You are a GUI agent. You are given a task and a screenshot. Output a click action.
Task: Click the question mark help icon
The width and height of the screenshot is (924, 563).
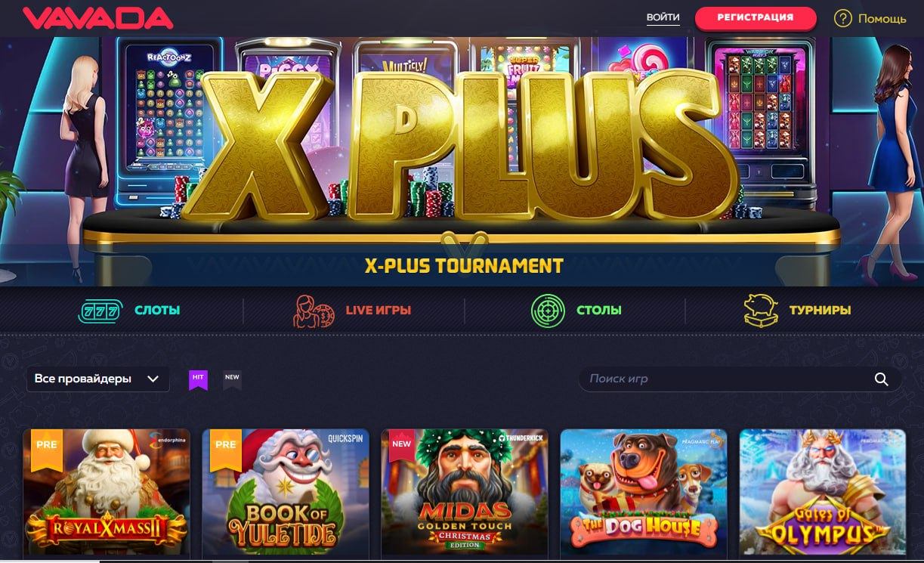coord(842,18)
